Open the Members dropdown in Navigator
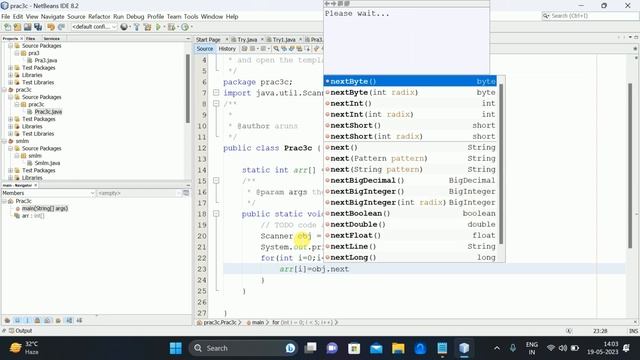Screen dimensions: 640x360 click(48, 193)
